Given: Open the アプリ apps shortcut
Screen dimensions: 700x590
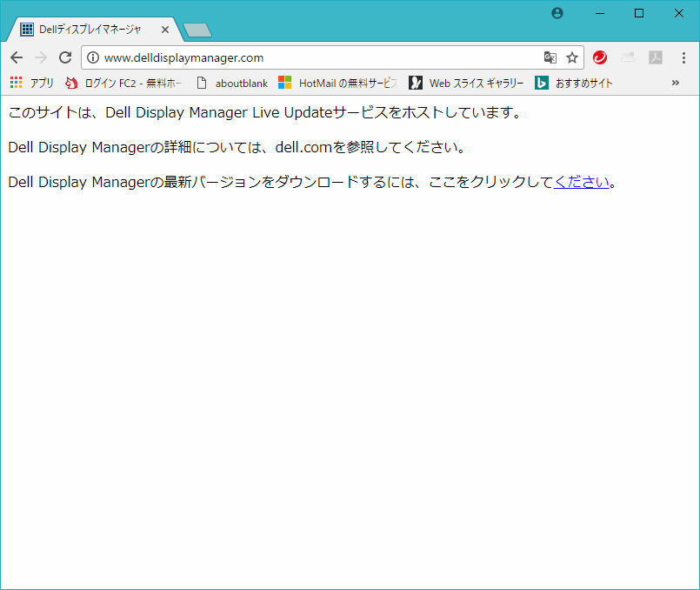Looking at the screenshot, I should 32,84.
